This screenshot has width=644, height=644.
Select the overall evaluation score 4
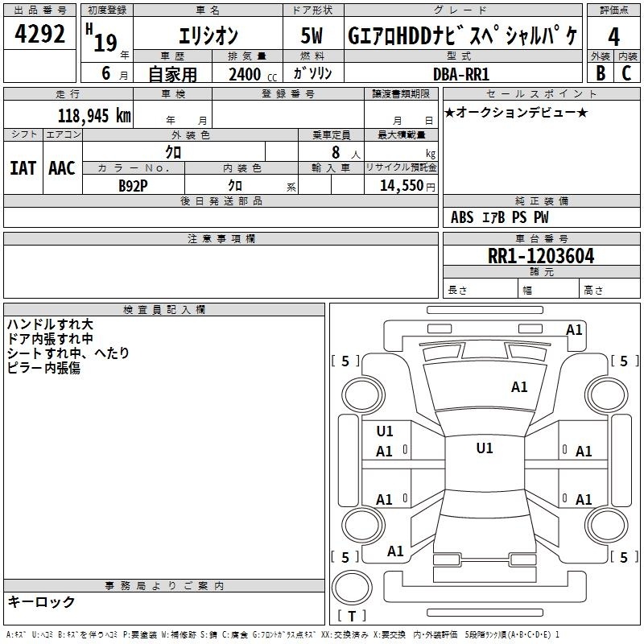coord(613,35)
